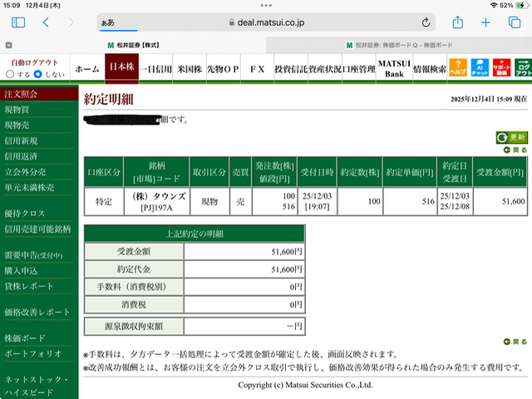Open the 投資信託 menu tab
The image size is (532, 399).
[291, 69]
